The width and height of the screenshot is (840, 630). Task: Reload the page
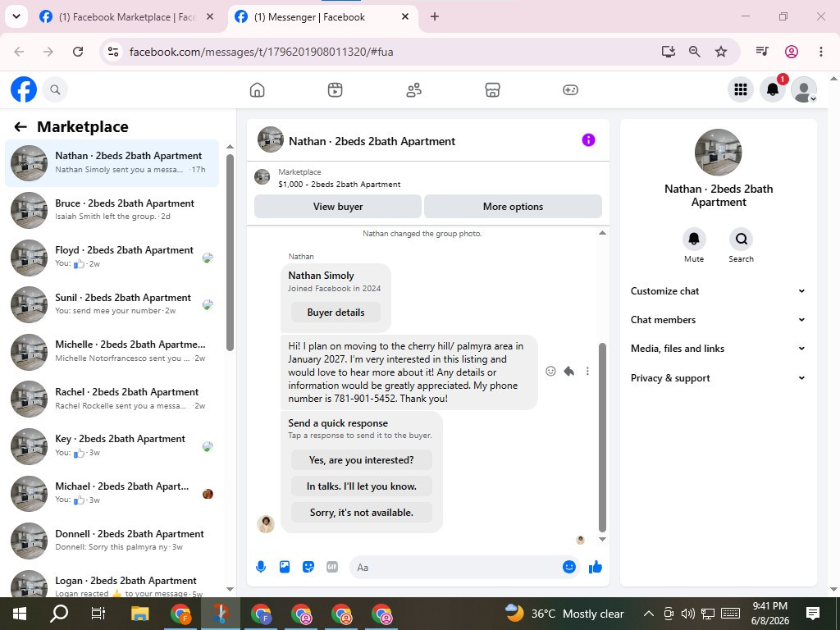[x=78, y=52]
